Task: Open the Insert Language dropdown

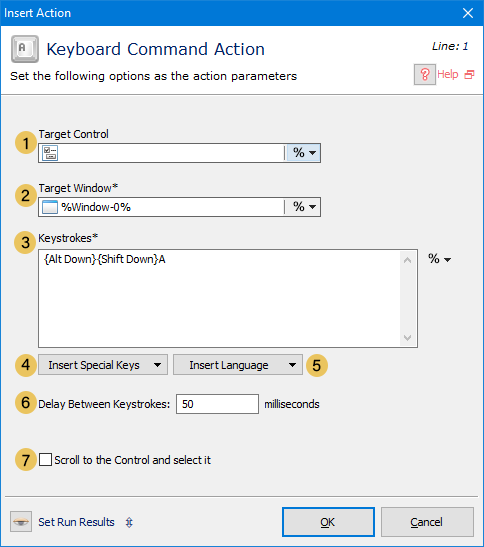Action: tap(238, 365)
